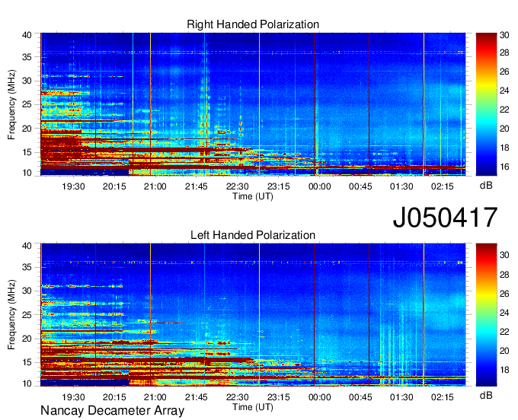Viewport: 518px width, 420px height.
Task: Click 19:30 time tick under left-handed plot
Action: tap(73, 397)
